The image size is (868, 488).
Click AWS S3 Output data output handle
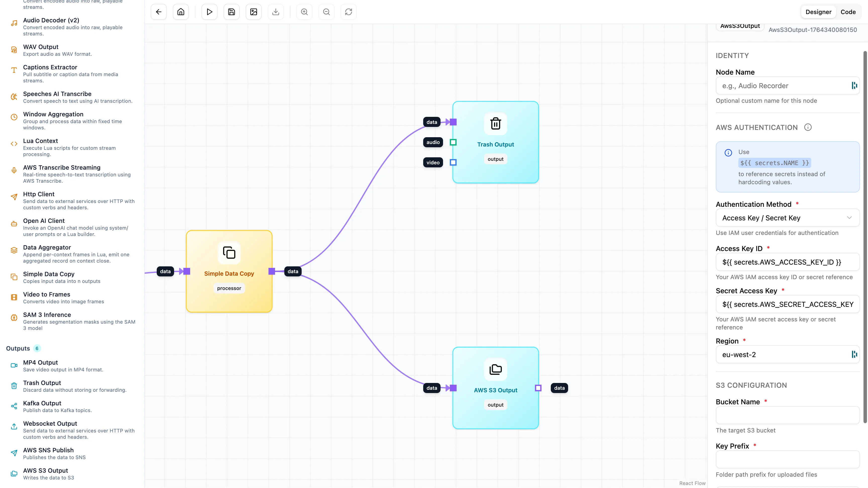[538, 388]
